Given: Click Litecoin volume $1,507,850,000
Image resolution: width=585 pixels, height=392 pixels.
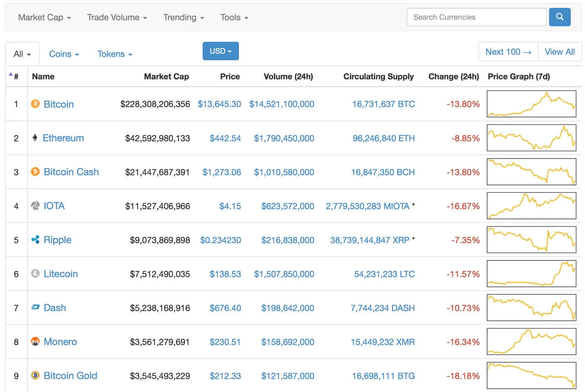Looking at the screenshot, I should 284,274.
